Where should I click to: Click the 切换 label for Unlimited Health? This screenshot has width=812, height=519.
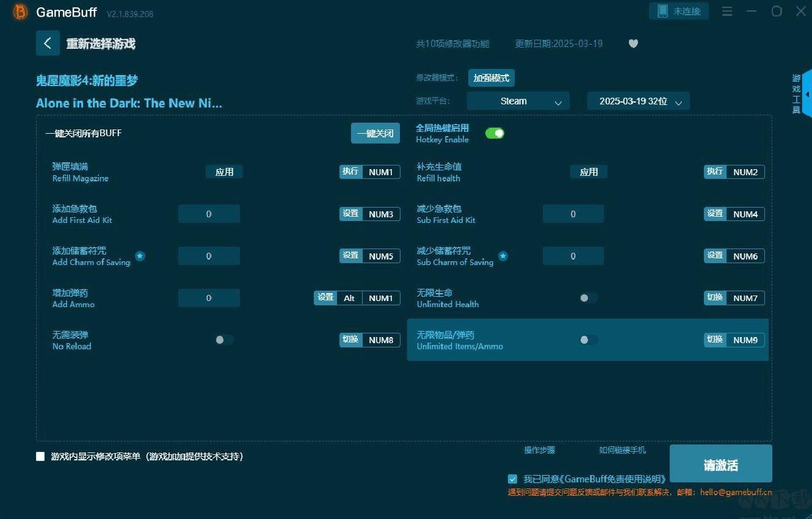pyautogui.click(x=715, y=297)
